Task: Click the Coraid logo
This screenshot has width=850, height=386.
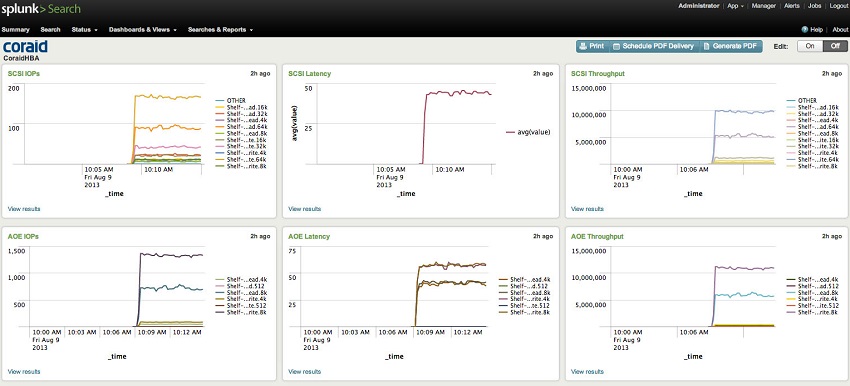Action: pyautogui.click(x=25, y=47)
